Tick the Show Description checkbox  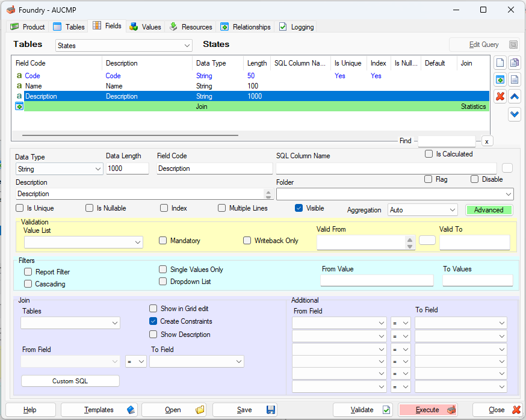[x=153, y=335]
